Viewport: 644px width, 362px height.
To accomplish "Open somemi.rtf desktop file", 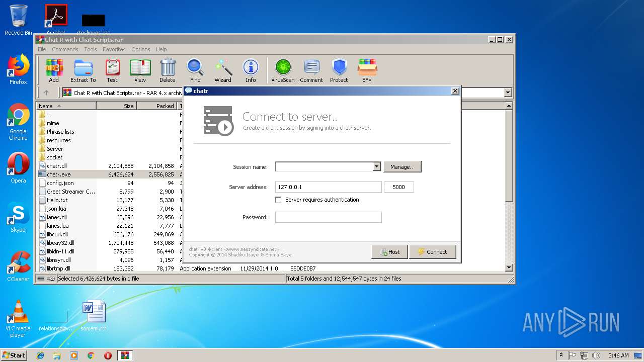I will click(x=94, y=316).
